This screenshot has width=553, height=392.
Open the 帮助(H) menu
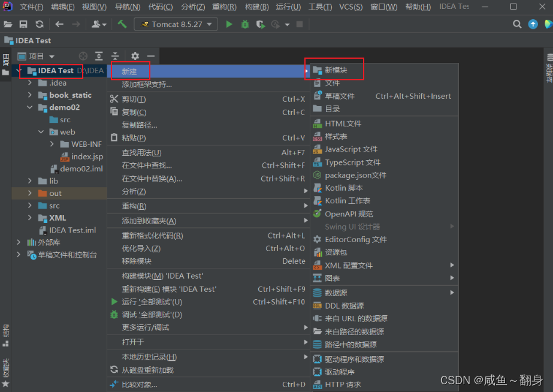[418, 7]
